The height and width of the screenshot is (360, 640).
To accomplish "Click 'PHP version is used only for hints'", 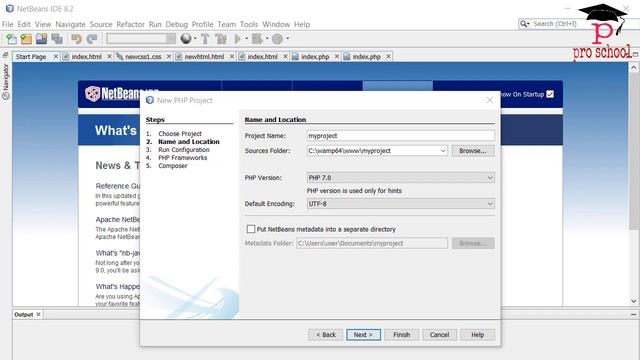I will 354,191.
